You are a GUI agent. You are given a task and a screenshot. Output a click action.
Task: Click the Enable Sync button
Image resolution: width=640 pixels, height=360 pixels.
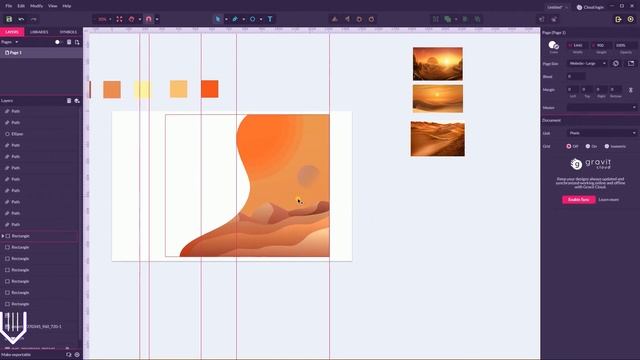click(579, 200)
